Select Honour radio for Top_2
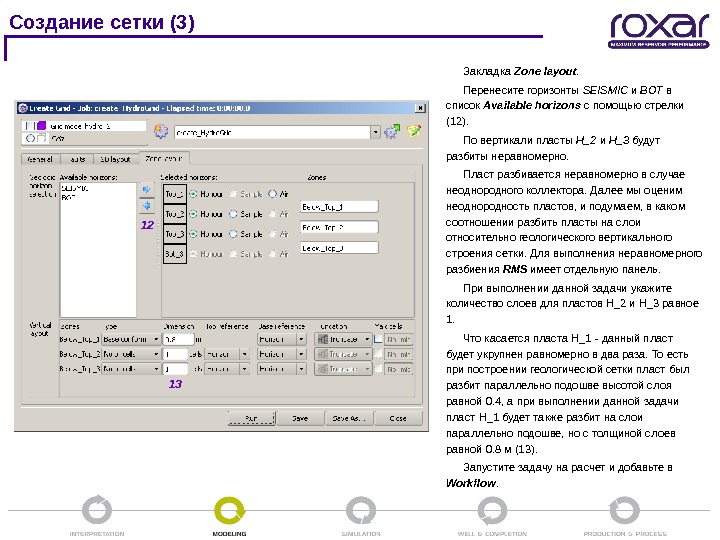 tap(193, 214)
